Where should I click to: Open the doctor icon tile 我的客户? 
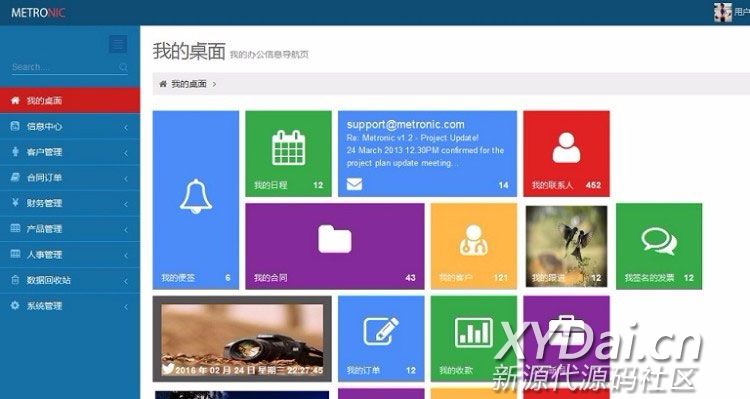coord(474,246)
